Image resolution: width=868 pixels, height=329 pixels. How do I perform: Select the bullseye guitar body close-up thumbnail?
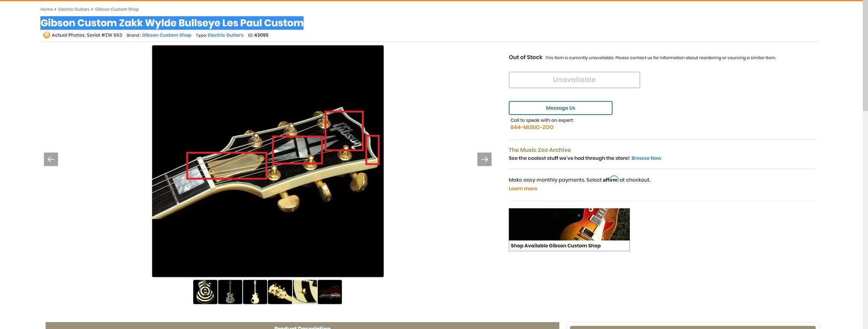[x=205, y=292]
